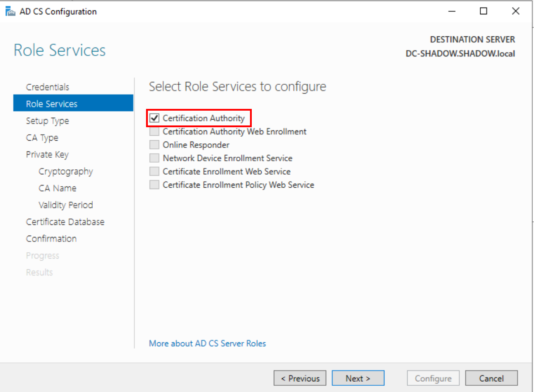Toggle Certificate Enrollment Policy Web Service
Screen dimensions: 534x392
pos(155,185)
